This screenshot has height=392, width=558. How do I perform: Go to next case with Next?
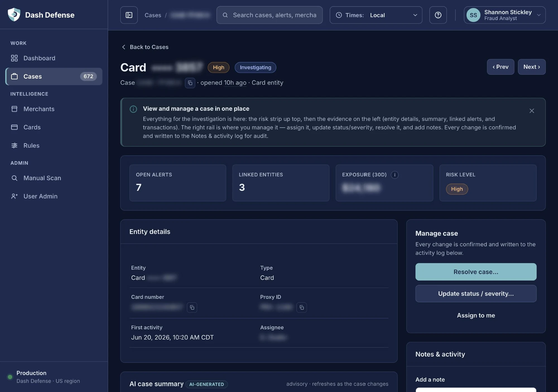tap(531, 67)
